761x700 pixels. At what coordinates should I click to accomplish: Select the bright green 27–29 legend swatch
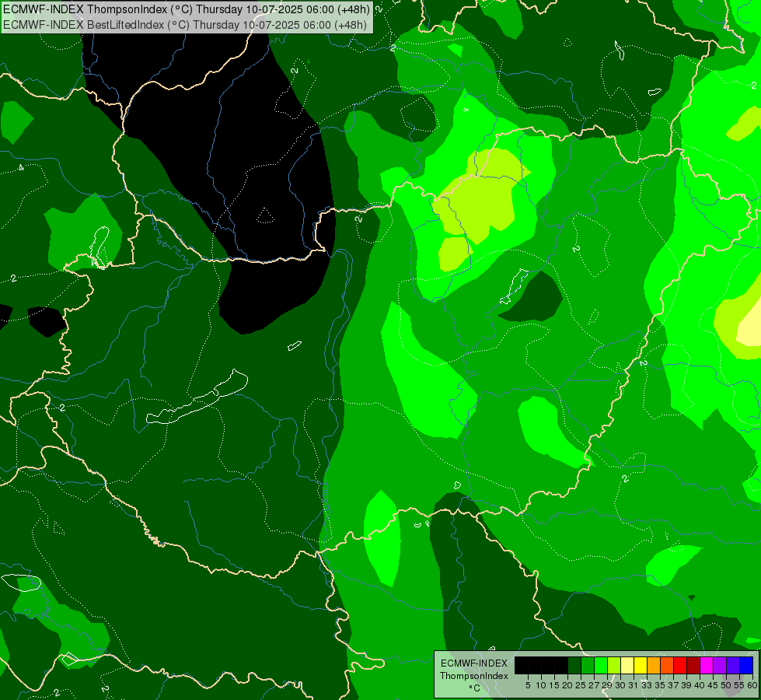601,665
